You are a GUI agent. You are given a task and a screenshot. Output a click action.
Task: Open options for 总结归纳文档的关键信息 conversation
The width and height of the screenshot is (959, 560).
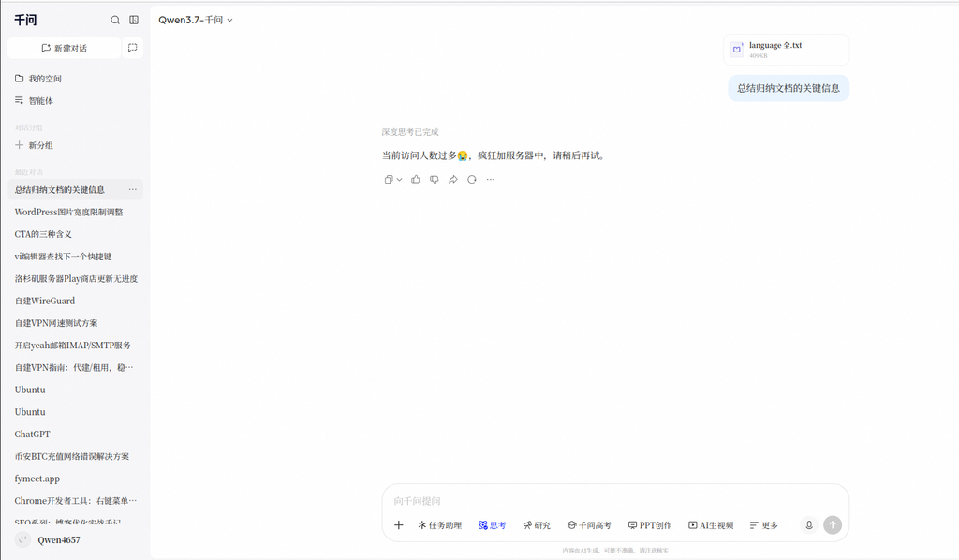click(133, 189)
